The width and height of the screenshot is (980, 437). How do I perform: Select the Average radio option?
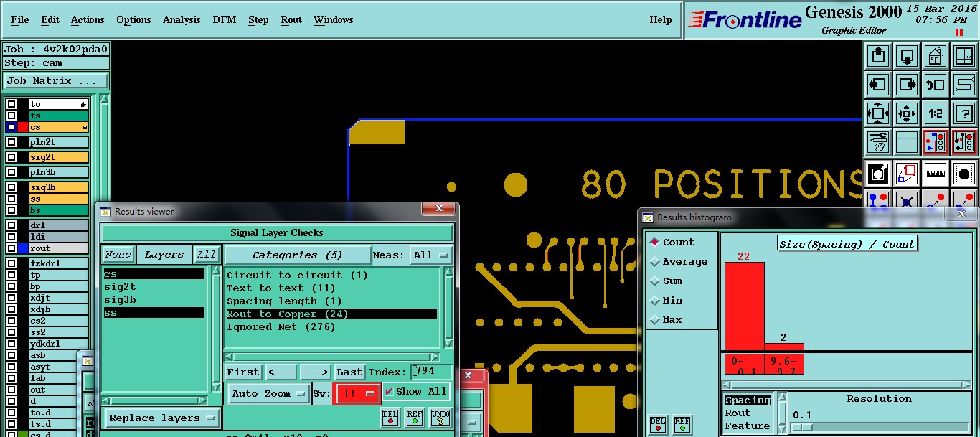679,262
